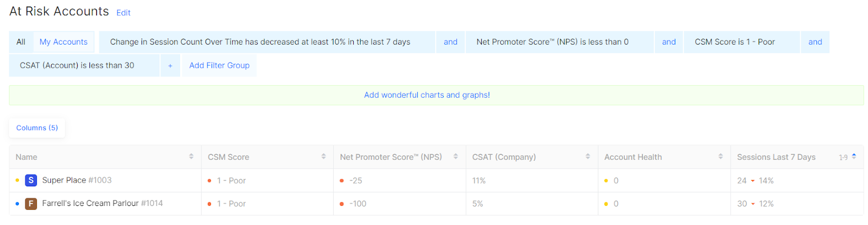Viewport: 868px width, 225px height.
Task: Sort by CSAT (Company) column arrows
Action: pos(588,157)
